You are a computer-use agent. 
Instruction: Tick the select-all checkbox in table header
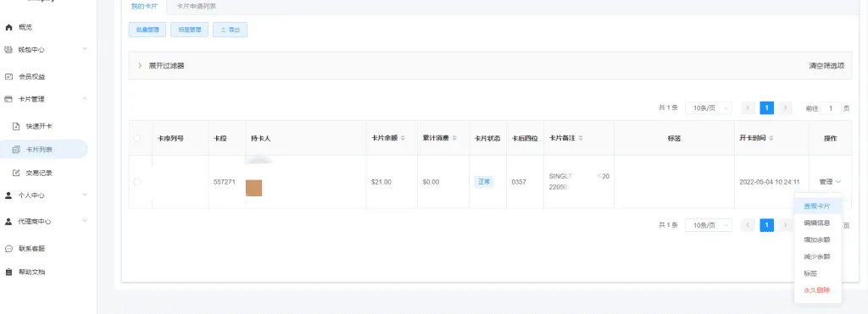(137, 138)
